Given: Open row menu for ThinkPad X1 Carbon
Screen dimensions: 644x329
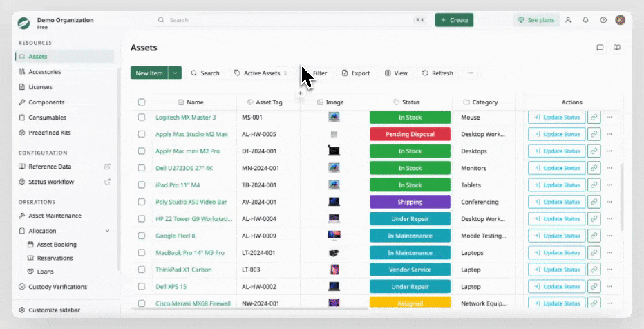Looking at the screenshot, I should (609, 270).
